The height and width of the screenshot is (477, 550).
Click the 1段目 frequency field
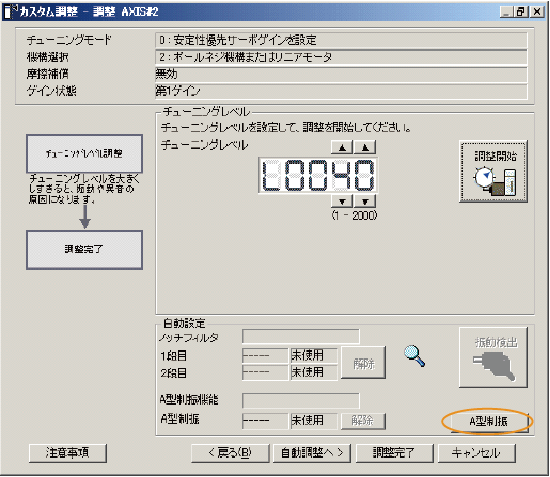click(265, 356)
